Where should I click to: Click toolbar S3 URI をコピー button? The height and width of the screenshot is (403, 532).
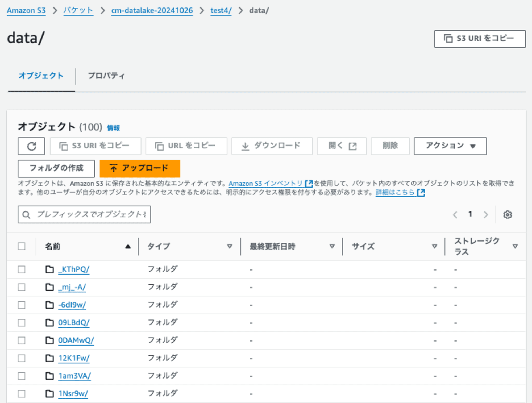pos(95,146)
